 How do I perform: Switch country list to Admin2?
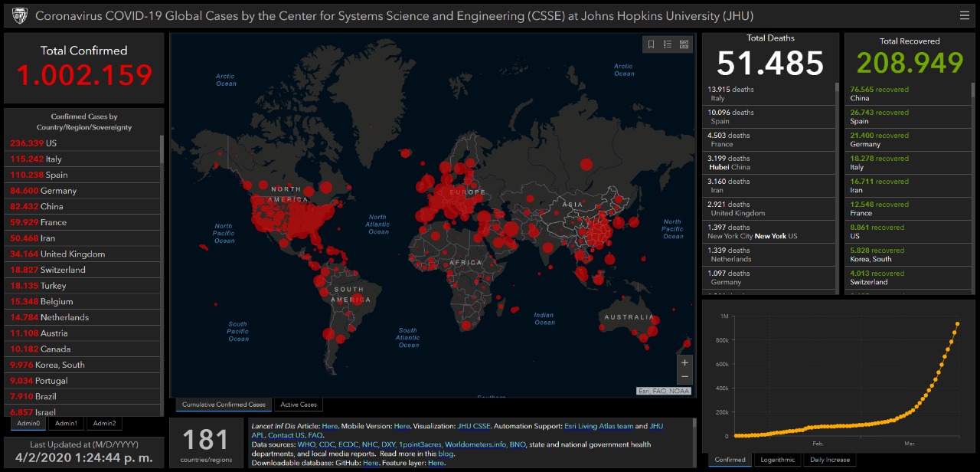[104, 423]
